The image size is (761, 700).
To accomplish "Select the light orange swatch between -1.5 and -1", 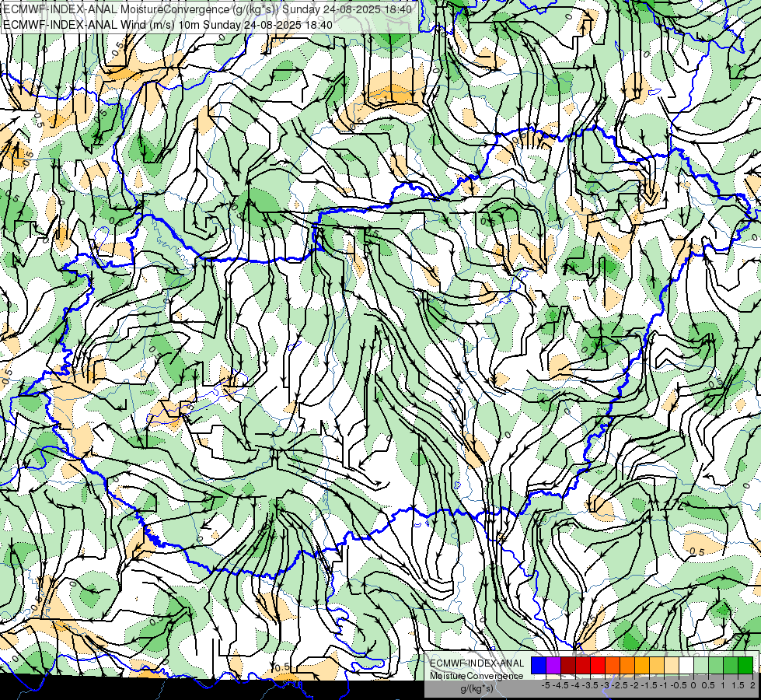I will click(x=657, y=665).
